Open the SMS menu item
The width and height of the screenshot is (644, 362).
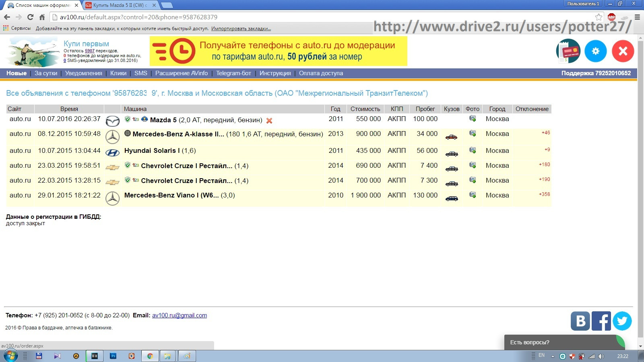[x=141, y=73]
